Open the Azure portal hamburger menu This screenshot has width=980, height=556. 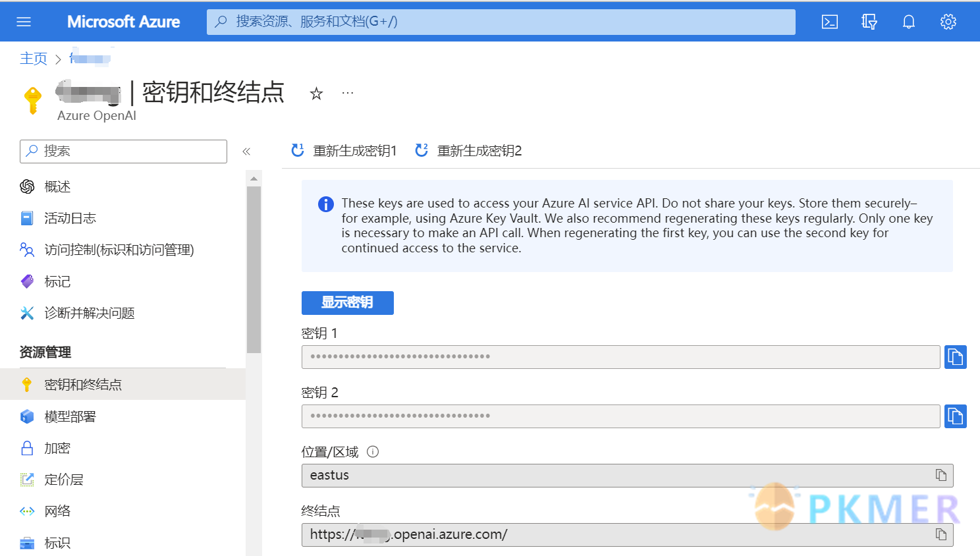point(24,22)
